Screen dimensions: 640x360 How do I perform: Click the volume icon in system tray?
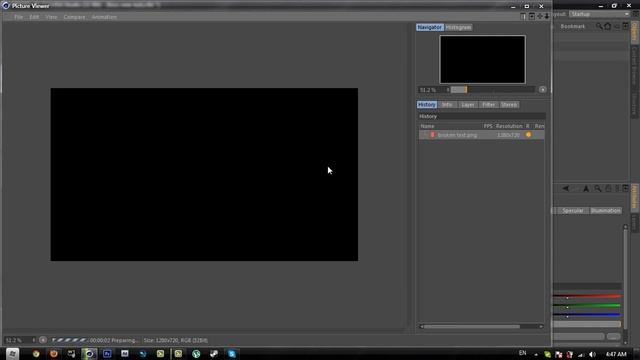(592, 354)
